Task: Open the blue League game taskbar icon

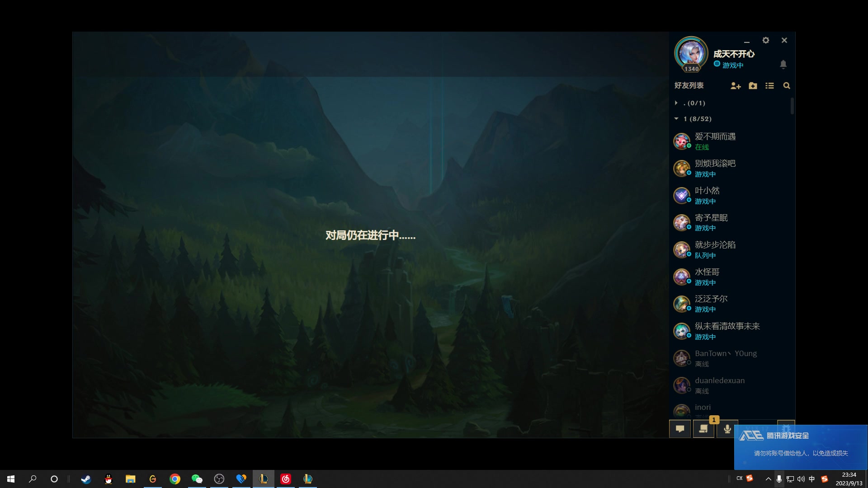Action: [x=308, y=479]
